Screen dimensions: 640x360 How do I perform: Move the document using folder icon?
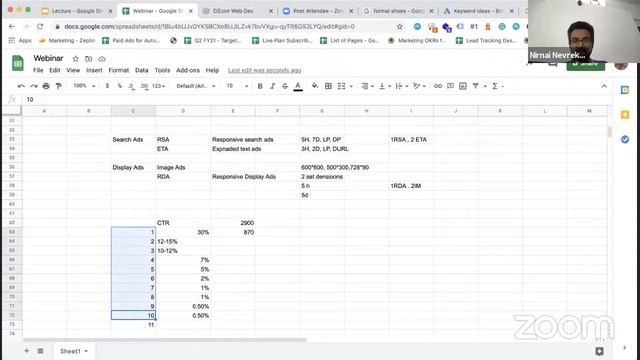[x=89, y=59]
